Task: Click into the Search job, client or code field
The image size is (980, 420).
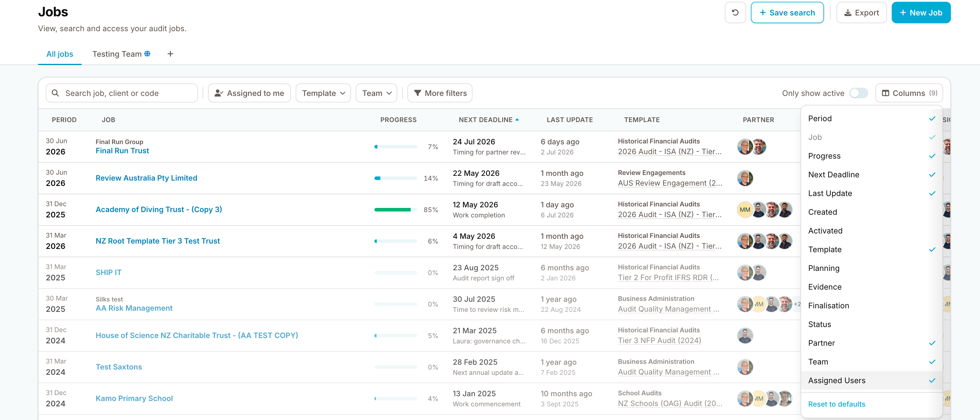Action: pyautogui.click(x=122, y=93)
